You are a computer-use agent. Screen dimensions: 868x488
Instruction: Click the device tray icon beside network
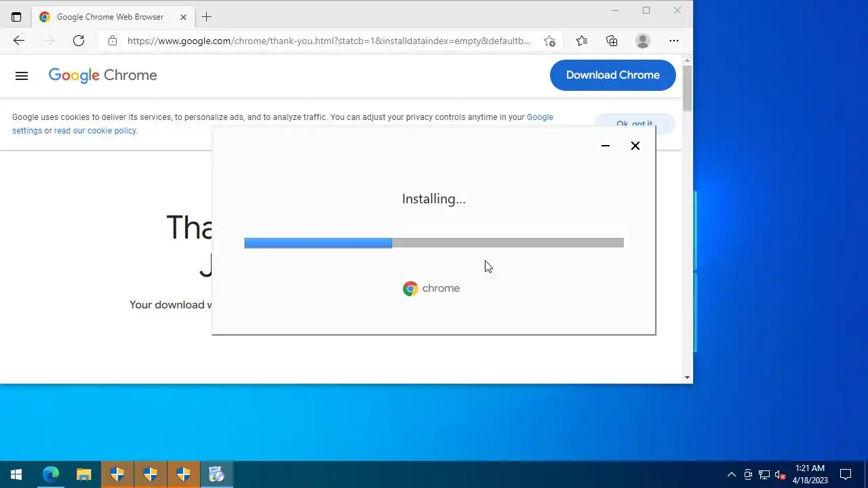pyautogui.click(x=748, y=474)
